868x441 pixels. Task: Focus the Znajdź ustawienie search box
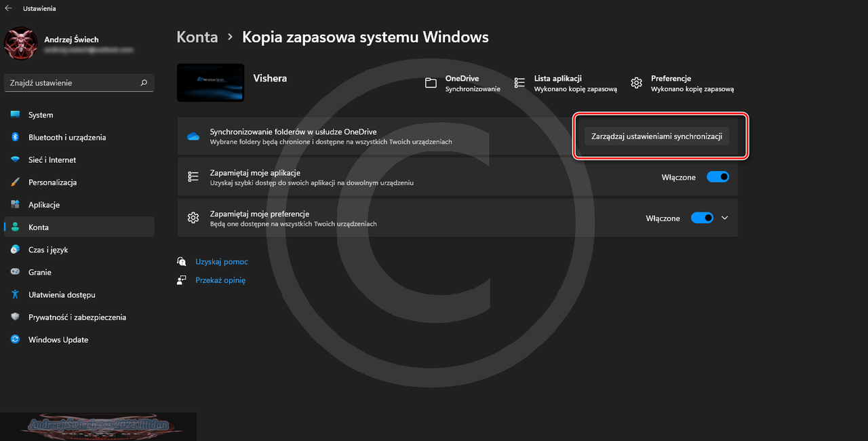[79, 83]
